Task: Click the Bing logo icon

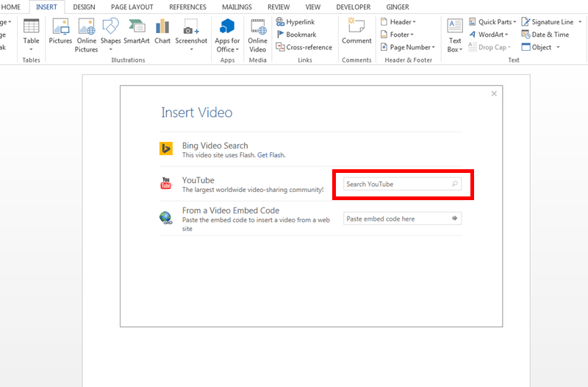Action: pos(166,149)
